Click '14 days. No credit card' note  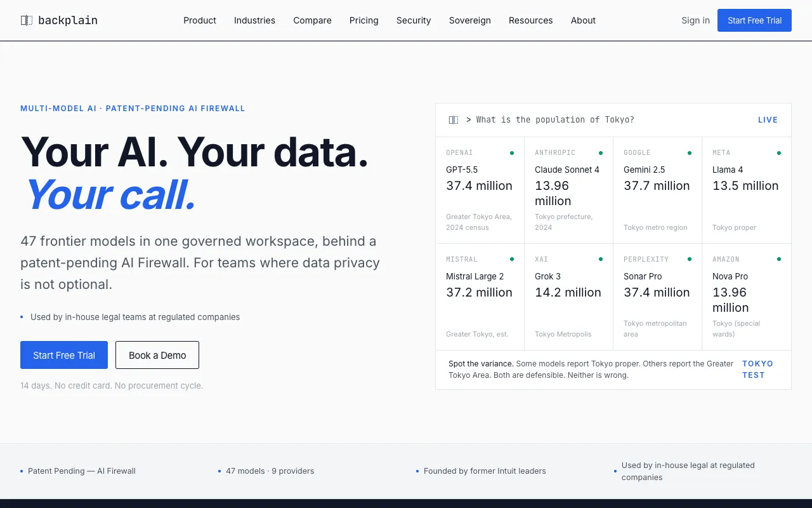point(112,385)
